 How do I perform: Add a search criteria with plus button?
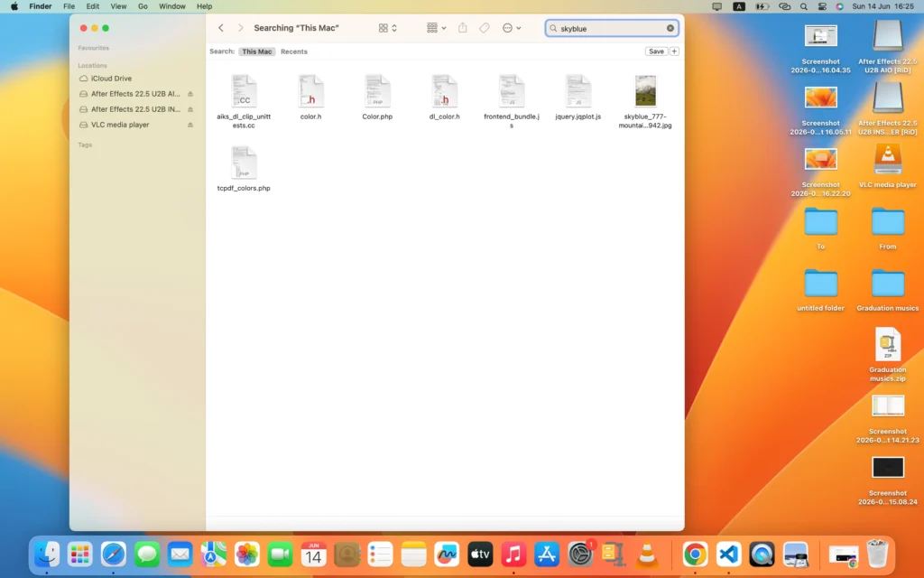(674, 51)
